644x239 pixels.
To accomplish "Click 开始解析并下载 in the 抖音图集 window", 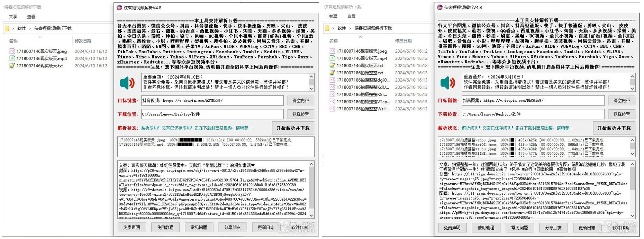I will coord(614,128).
